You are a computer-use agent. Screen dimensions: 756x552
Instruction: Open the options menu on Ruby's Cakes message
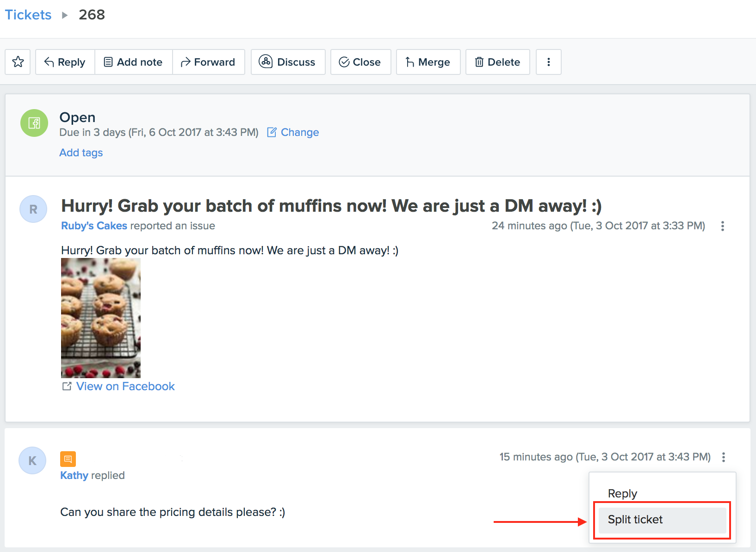pos(723,226)
